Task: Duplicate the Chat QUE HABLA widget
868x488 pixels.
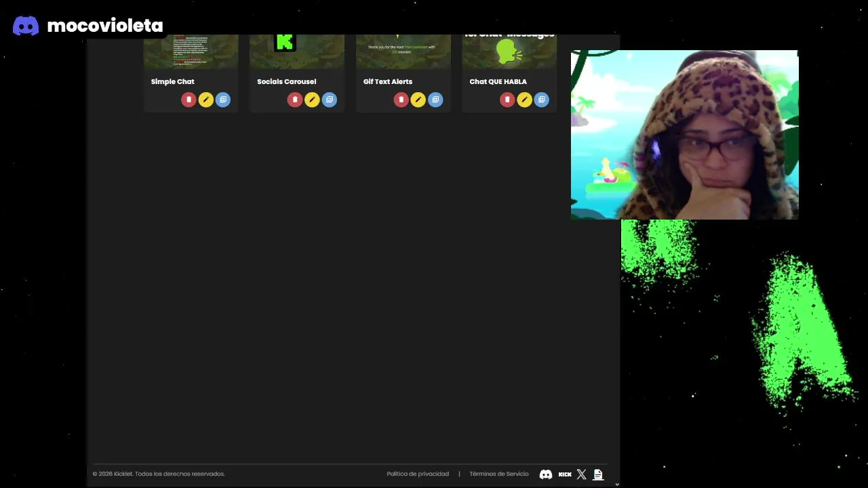Action: (541, 100)
